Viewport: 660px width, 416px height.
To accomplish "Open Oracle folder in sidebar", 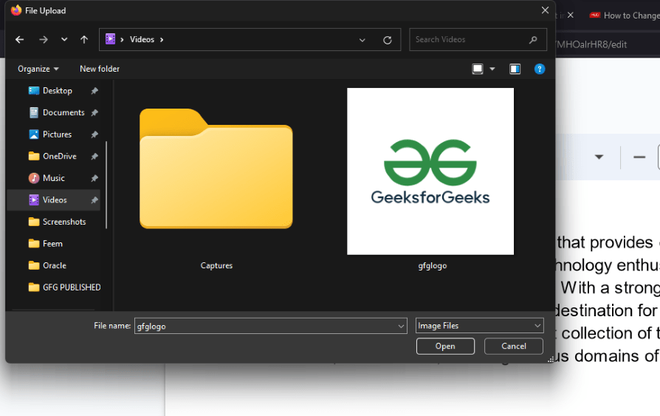I will (53, 266).
